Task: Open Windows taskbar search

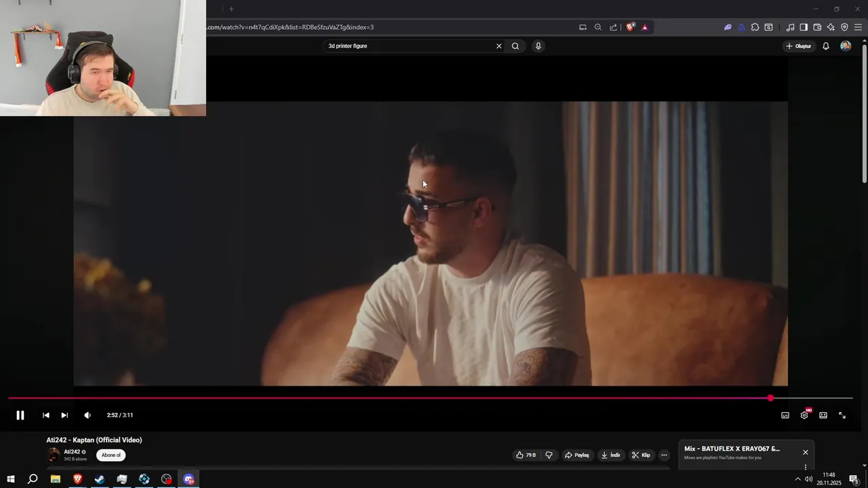Action: tap(33, 479)
